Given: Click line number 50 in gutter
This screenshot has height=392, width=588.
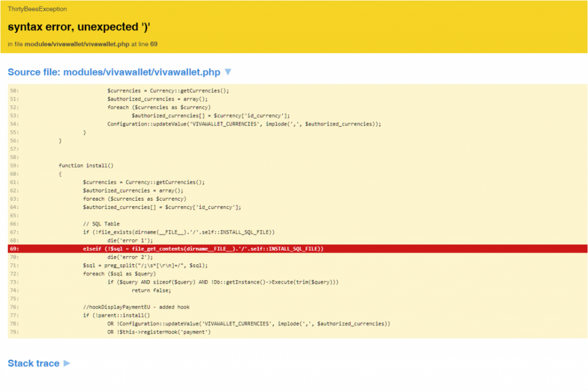Looking at the screenshot, I should point(14,91).
